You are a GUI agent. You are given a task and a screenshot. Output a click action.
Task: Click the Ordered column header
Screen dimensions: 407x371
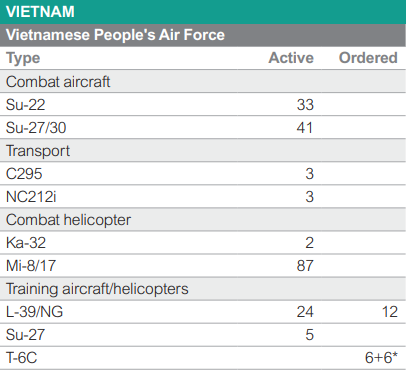pyautogui.click(x=368, y=58)
